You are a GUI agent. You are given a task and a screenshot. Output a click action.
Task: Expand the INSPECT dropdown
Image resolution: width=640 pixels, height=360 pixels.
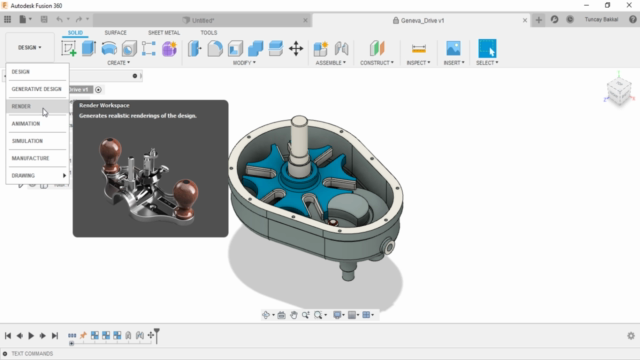(x=418, y=62)
